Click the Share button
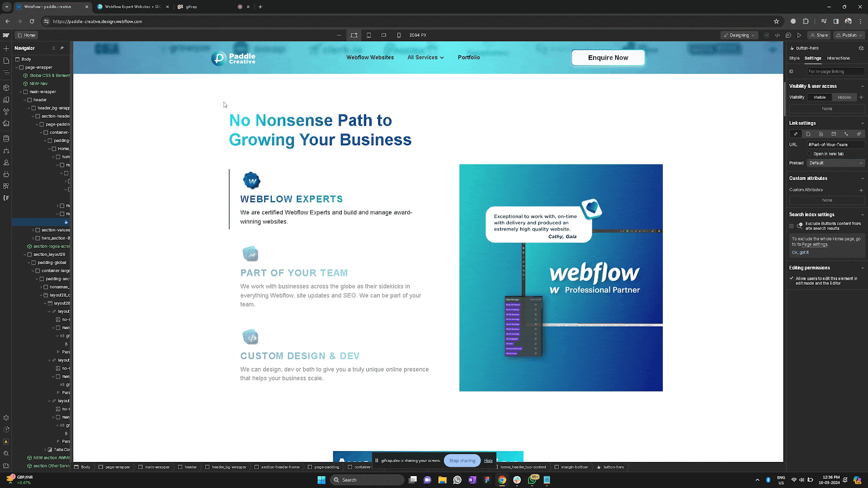 pyautogui.click(x=819, y=35)
